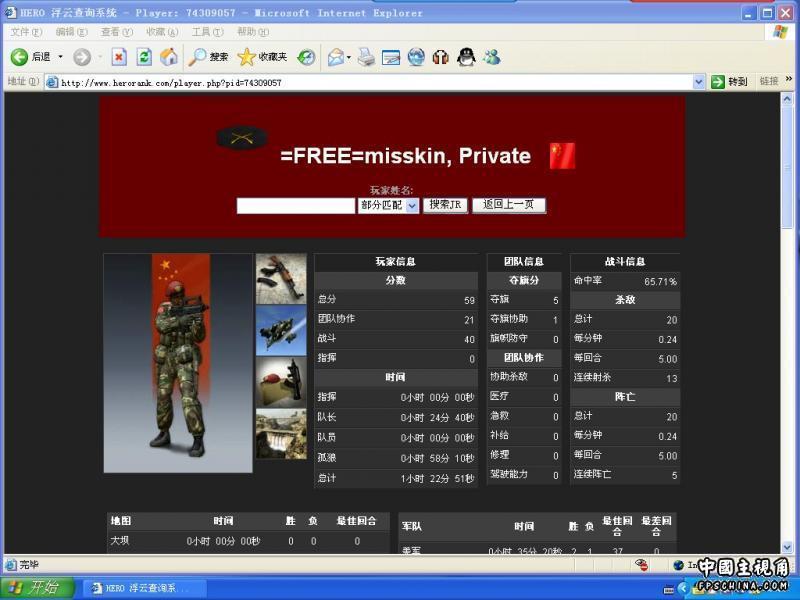Open the History toolbar icon
Image resolution: width=800 pixels, height=600 pixels.
coord(306,57)
